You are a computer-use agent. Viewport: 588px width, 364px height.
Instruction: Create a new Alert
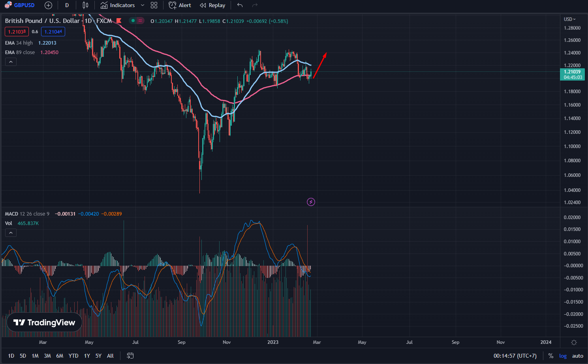click(x=180, y=5)
